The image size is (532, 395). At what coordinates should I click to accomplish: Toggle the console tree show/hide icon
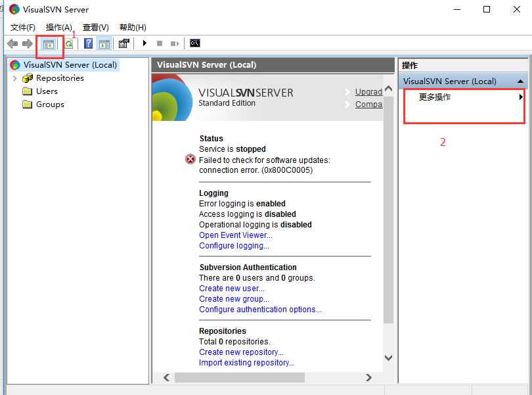49,44
